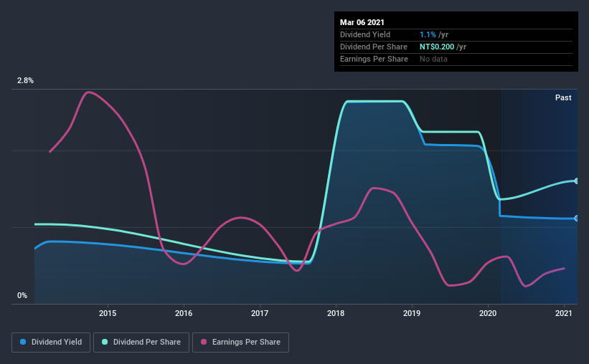The height and width of the screenshot is (364, 589).
Task: Click the 2016 x-axis label
Action: [184, 313]
